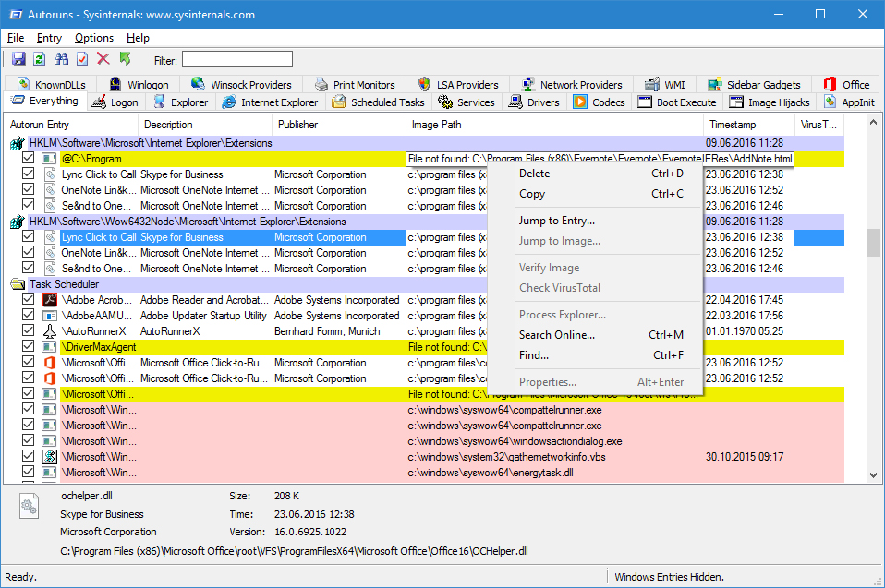
Task: Open the LSA Providers tab
Action: [x=457, y=85]
